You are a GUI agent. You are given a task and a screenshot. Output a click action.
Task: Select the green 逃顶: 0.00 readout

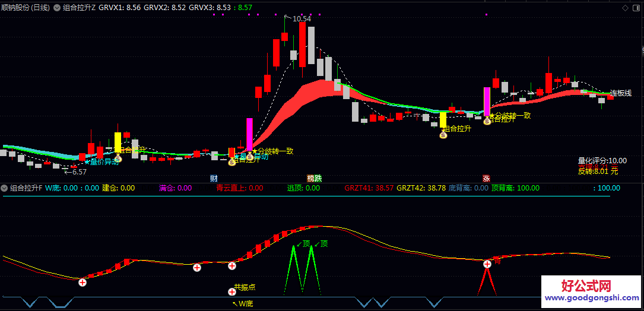click(x=303, y=188)
